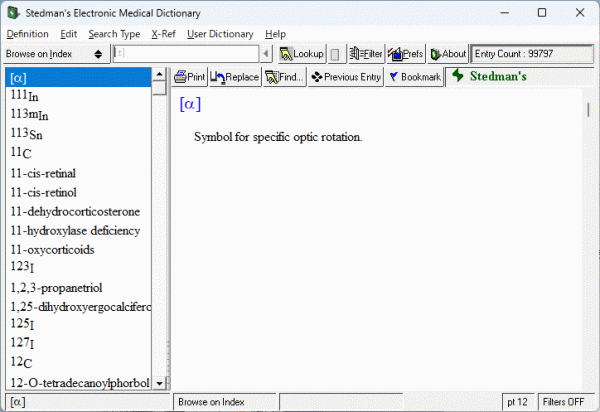Click the index list scroll down arrow
This screenshot has width=600, height=412.
pos(160,383)
